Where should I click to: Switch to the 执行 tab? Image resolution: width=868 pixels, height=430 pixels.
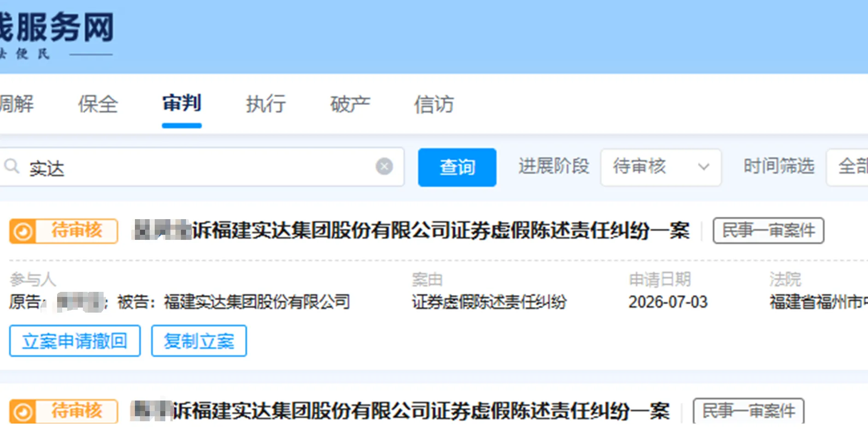[x=266, y=104]
